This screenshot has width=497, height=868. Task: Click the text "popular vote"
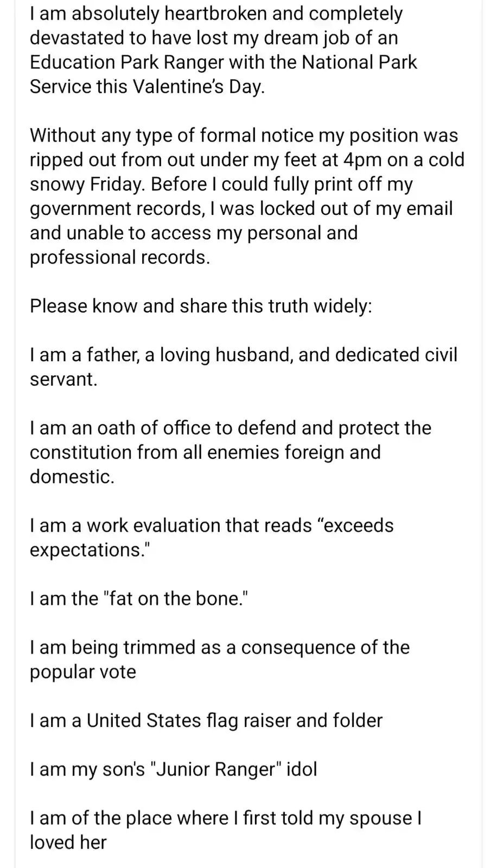[x=83, y=672]
